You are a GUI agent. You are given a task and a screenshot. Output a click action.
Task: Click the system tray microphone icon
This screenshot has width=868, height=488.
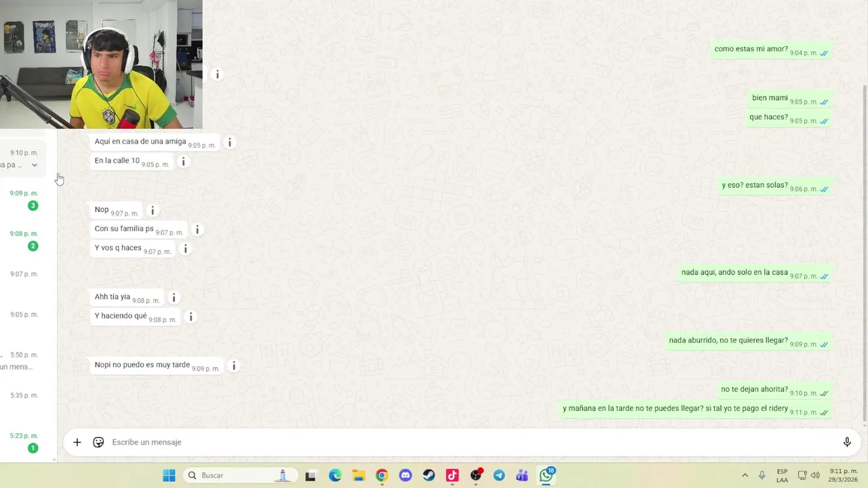tap(762, 475)
